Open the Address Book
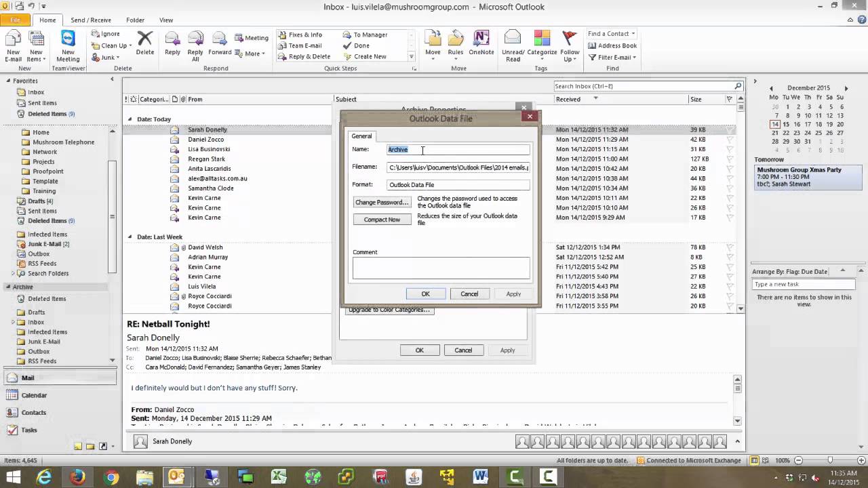This screenshot has height=488, width=868. pos(612,45)
